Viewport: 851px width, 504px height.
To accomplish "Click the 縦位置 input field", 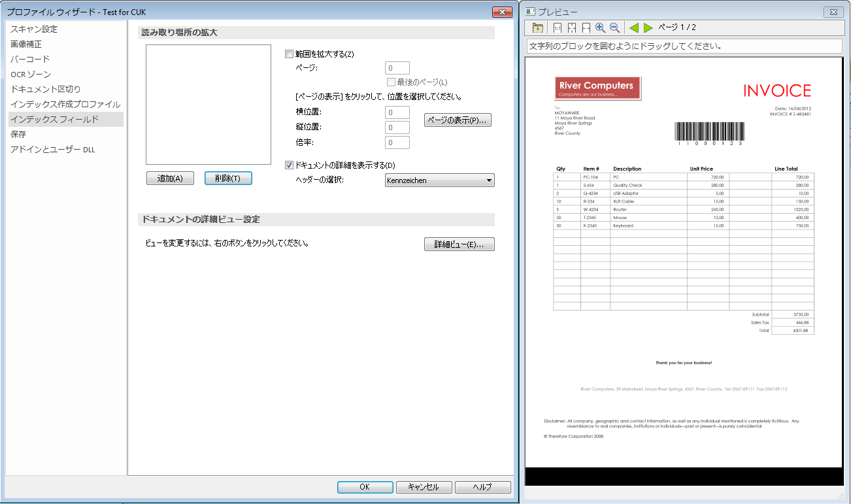I will (397, 128).
